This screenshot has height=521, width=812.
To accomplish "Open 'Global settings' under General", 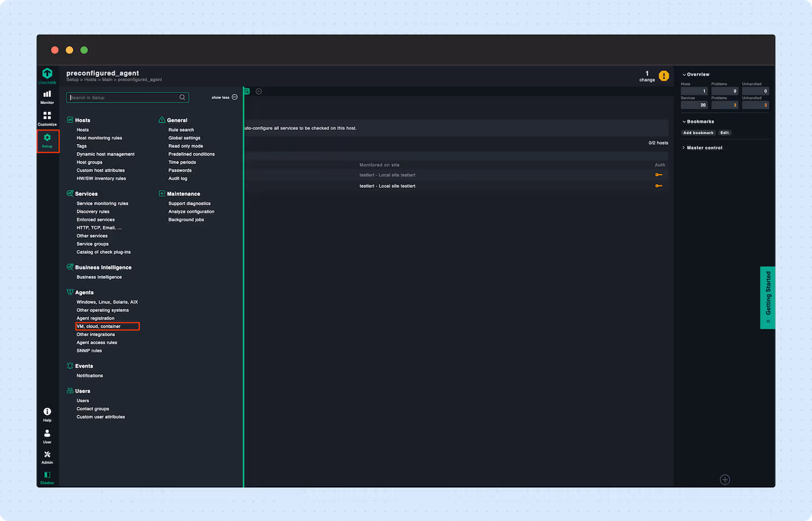I will 184,138.
